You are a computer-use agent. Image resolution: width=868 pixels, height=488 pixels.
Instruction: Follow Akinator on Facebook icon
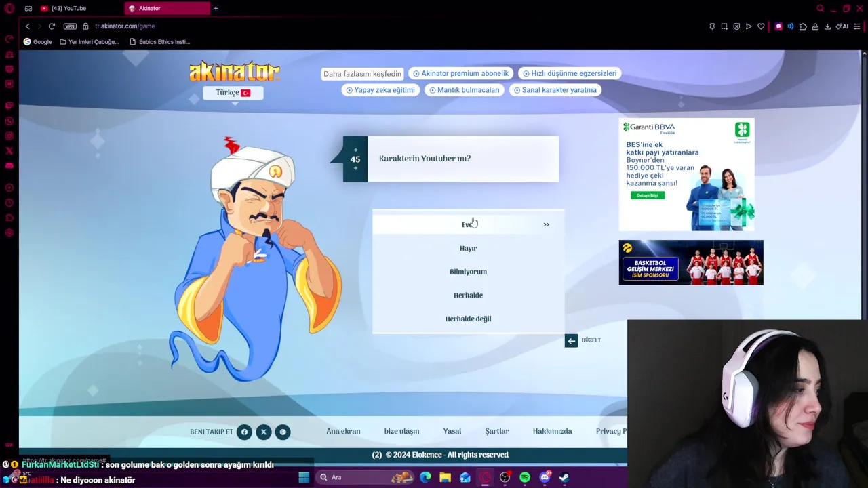point(244,432)
